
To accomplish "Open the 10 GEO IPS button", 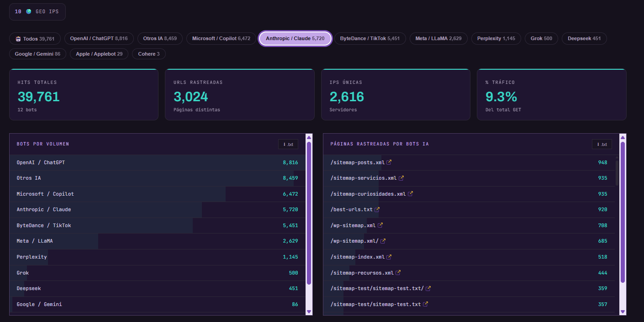I will 37,12.
